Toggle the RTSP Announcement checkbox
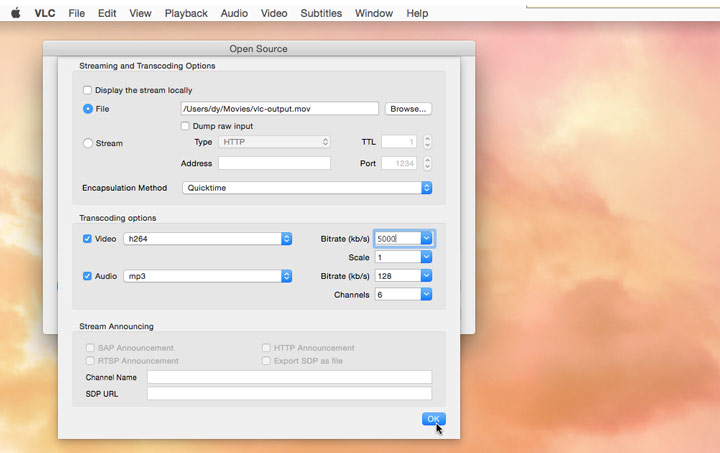 click(90, 361)
